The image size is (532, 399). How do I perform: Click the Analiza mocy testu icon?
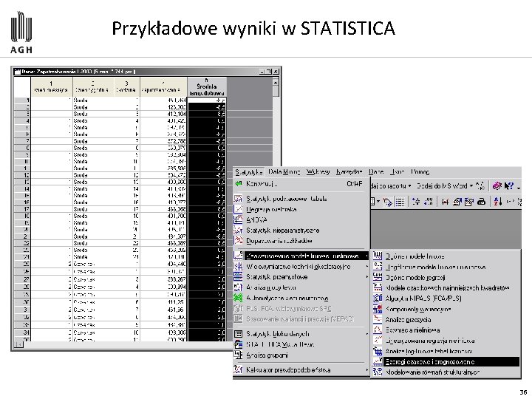[x=239, y=287]
